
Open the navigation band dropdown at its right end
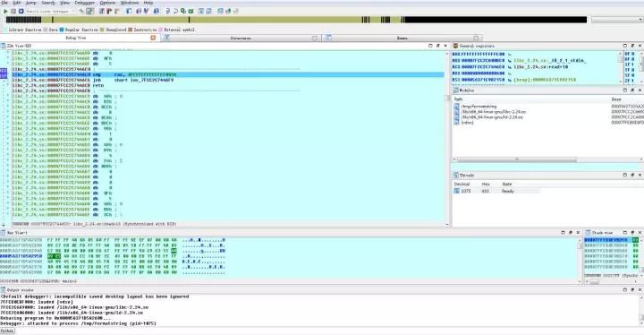(x=640, y=20)
